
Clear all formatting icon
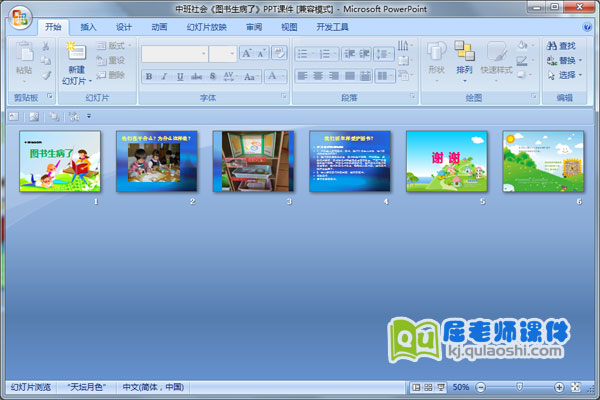pos(279,53)
